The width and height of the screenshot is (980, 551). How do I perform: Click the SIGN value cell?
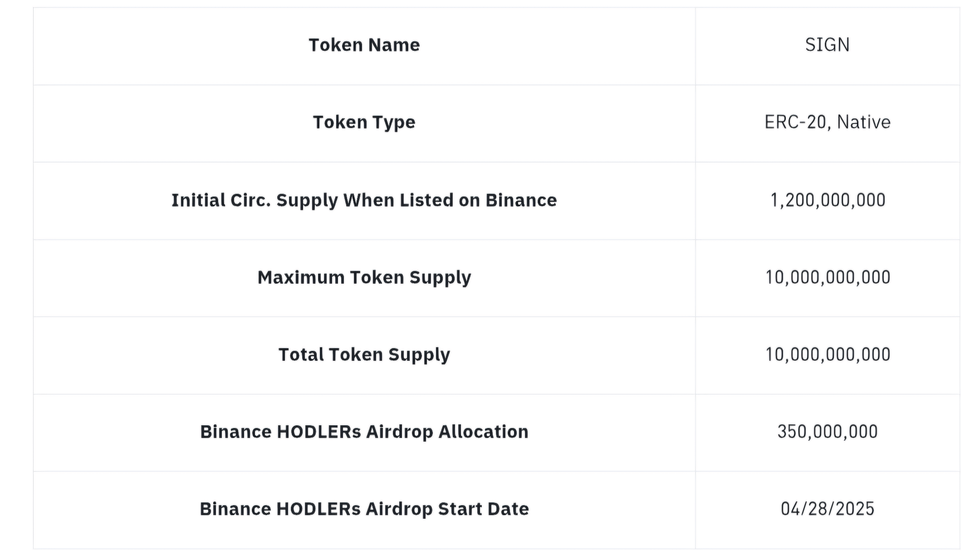[x=827, y=45]
